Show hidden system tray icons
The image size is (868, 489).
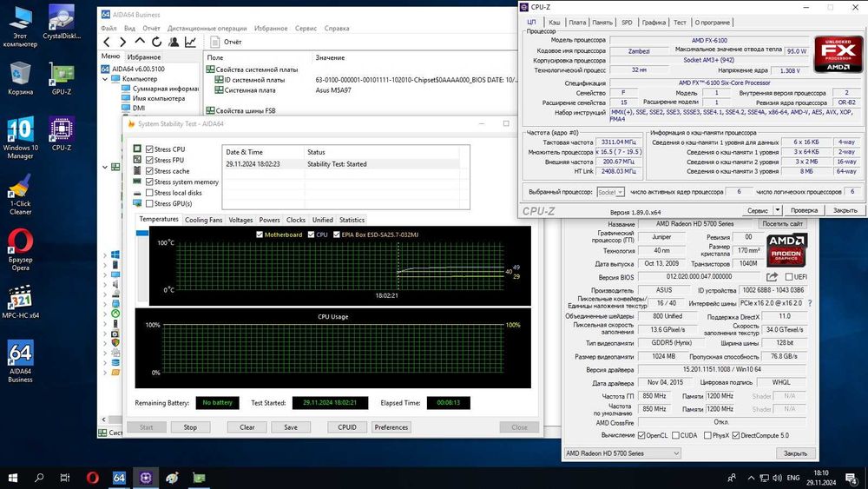click(x=751, y=478)
